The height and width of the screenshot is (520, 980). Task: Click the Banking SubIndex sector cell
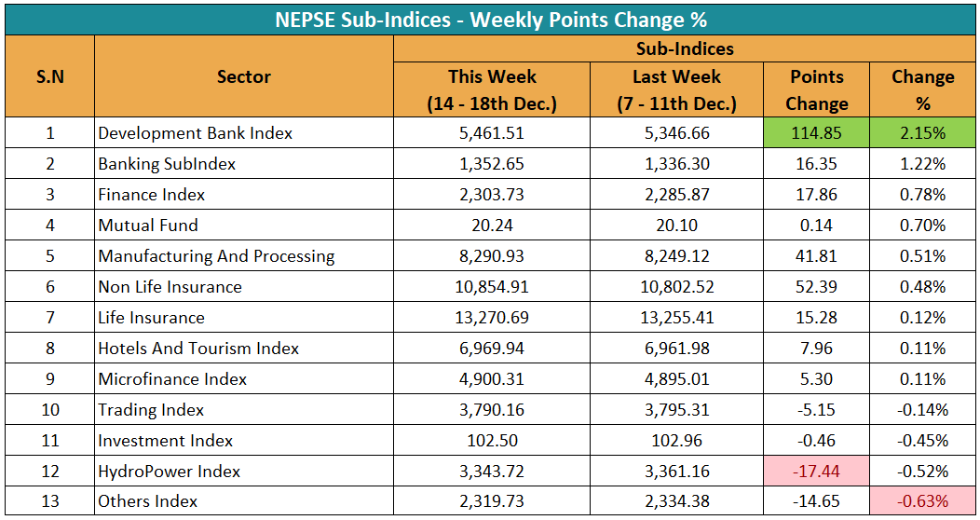[x=168, y=164]
